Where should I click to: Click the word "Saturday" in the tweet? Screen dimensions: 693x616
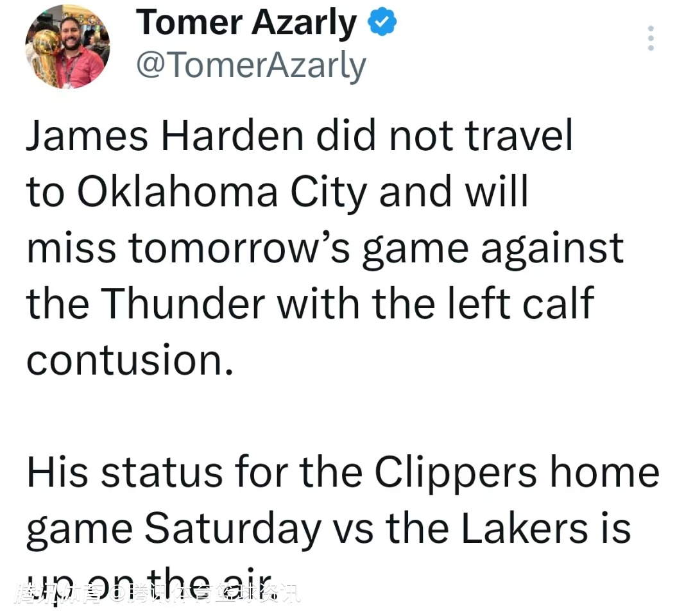[x=232, y=529]
